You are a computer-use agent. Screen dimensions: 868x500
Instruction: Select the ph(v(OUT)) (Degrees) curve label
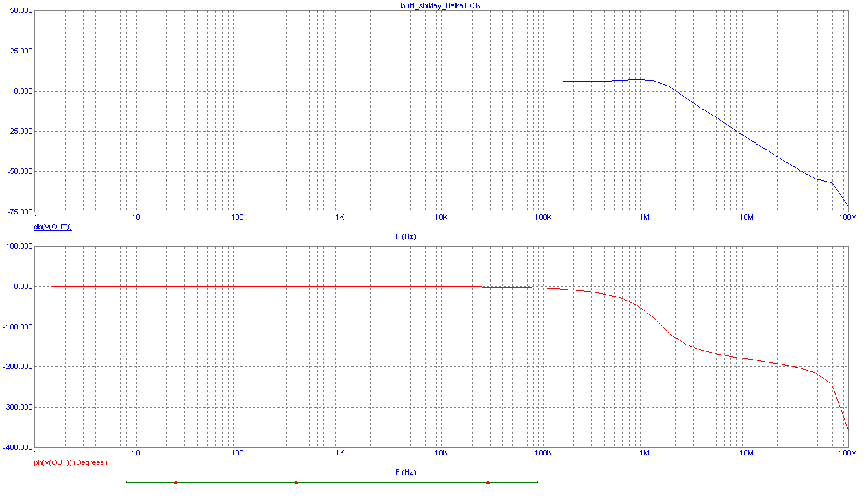click(x=71, y=462)
